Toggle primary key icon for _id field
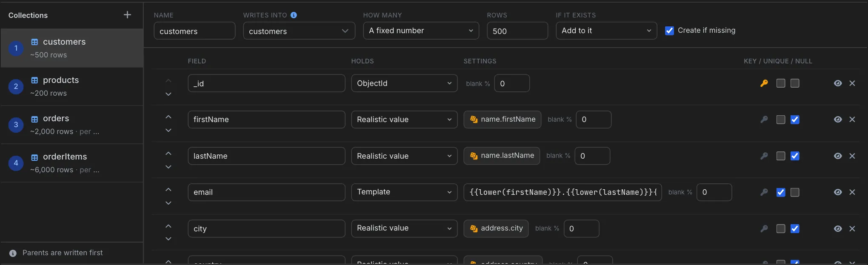 764,83
